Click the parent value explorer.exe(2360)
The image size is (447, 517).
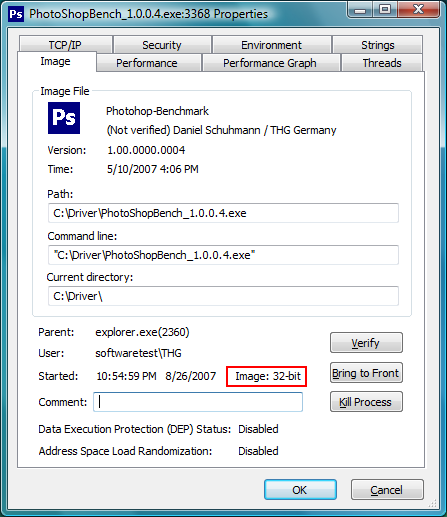pos(142,332)
